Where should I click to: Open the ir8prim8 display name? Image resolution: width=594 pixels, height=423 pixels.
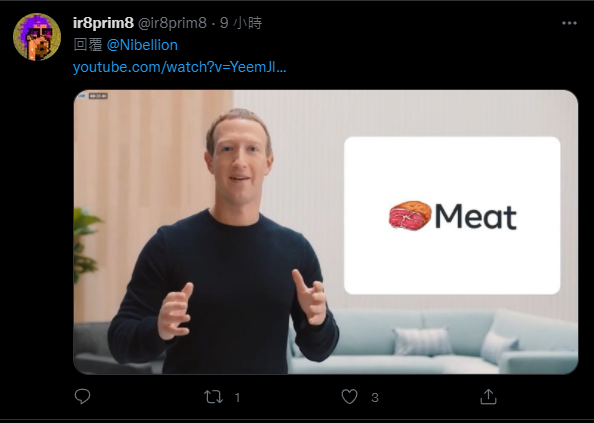[103, 23]
